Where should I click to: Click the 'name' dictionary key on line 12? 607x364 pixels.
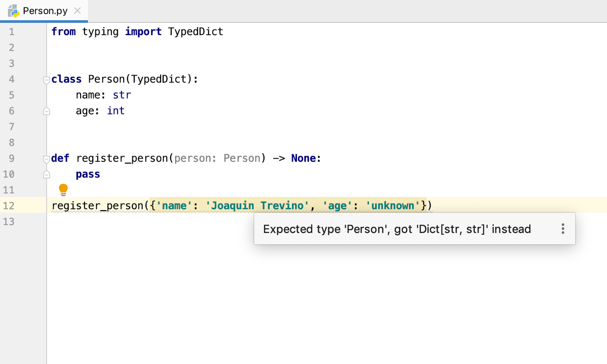click(174, 206)
